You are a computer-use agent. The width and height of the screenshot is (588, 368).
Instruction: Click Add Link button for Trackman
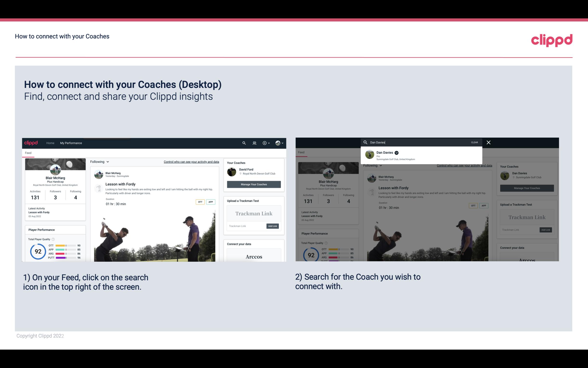coord(272,226)
